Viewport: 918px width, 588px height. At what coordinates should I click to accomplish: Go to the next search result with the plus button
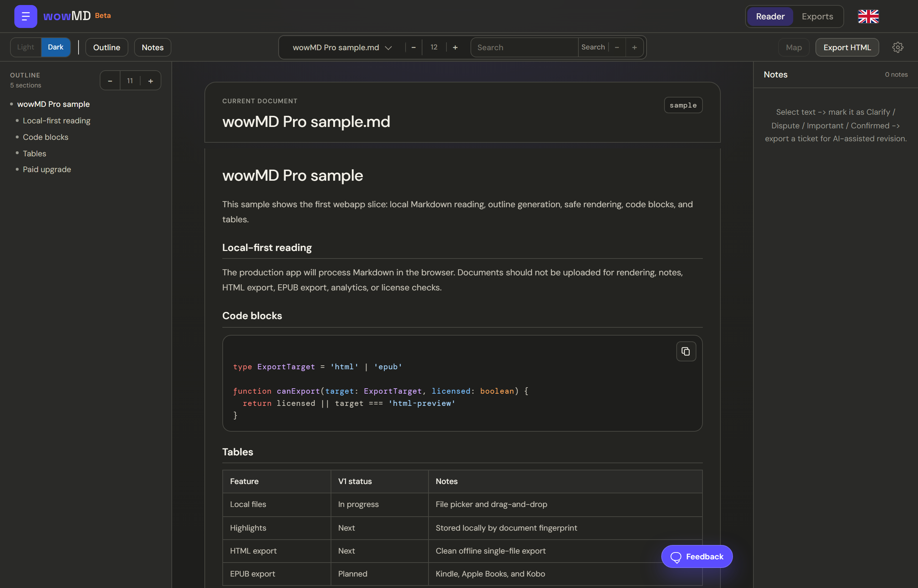coord(634,47)
